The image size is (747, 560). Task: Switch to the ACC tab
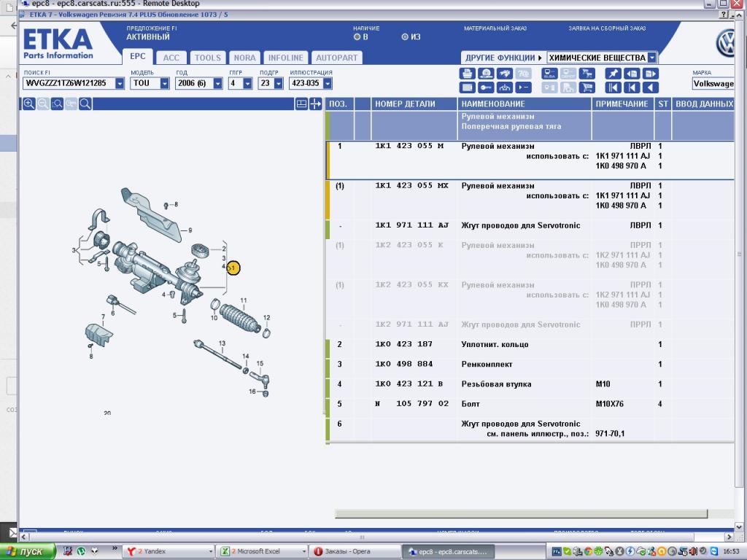(171, 58)
